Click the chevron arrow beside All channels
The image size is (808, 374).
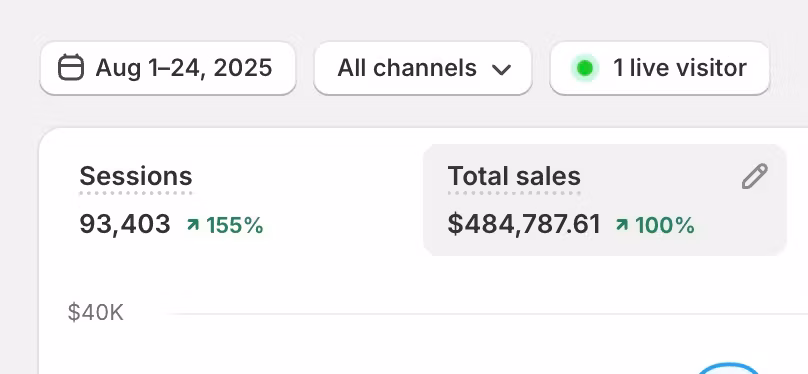pos(501,70)
